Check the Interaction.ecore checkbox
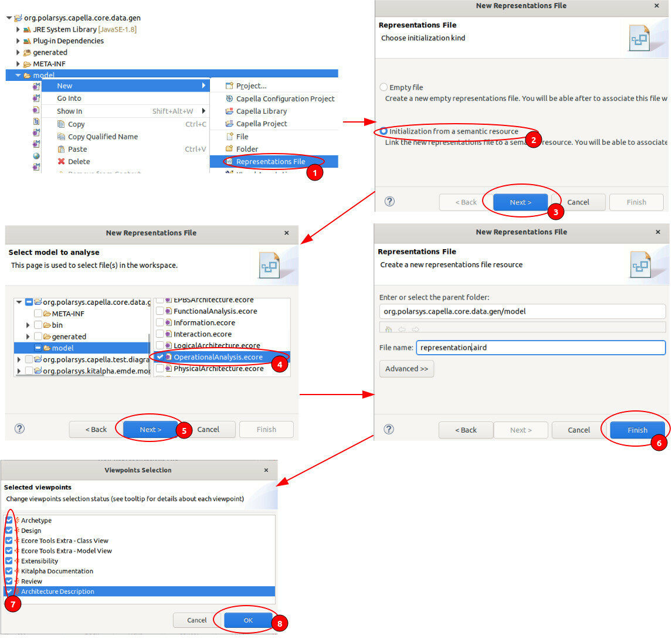The width and height of the screenshot is (672, 639). click(x=160, y=334)
